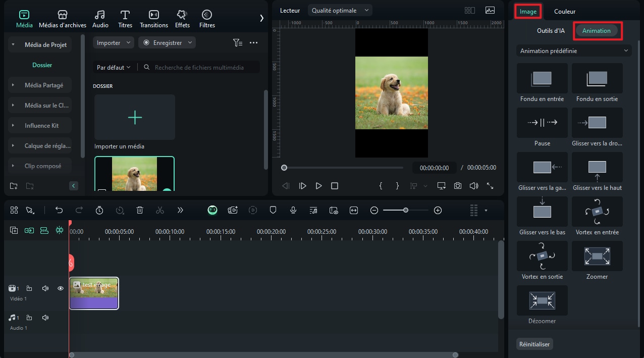Hide the Vidéo 1 track with eye icon
This screenshot has height=358, width=644.
point(61,288)
